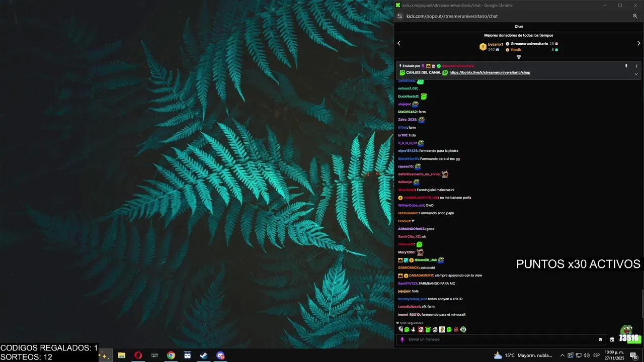Open site info icon in address bar

coord(400,16)
